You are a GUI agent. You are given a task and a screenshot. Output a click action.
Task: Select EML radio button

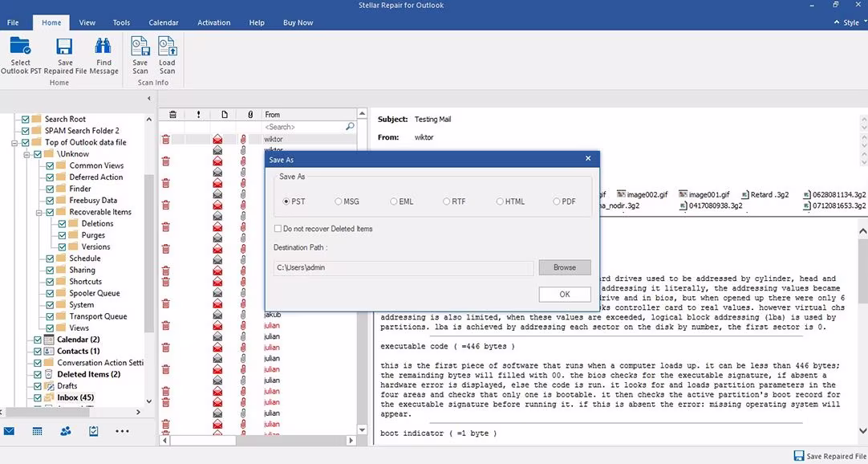click(394, 201)
